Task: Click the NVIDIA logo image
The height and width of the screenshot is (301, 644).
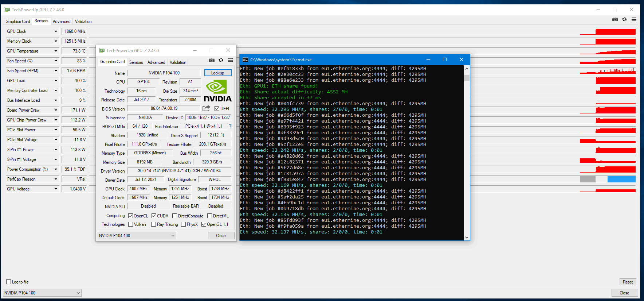Action: (x=217, y=91)
